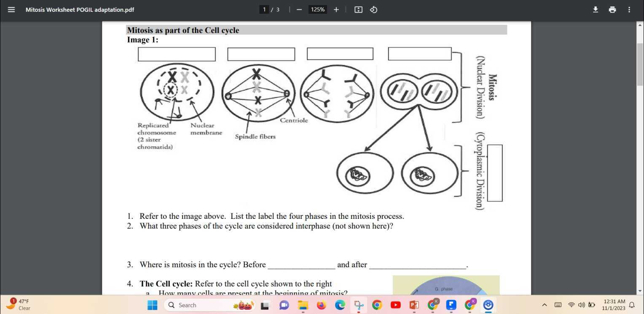Rotate the PDF with the rotate icon
The height and width of the screenshot is (314, 644).
pyautogui.click(x=373, y=9)
